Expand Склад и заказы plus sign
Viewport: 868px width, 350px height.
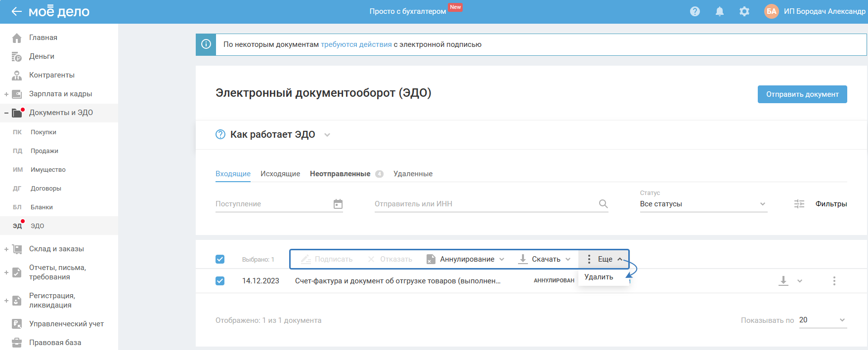pos(6,249)
